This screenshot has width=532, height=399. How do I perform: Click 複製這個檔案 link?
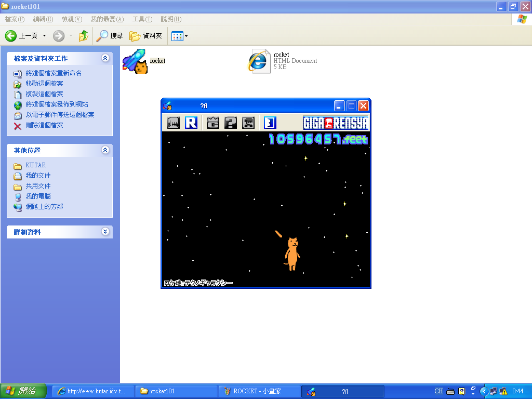(45, 94)
